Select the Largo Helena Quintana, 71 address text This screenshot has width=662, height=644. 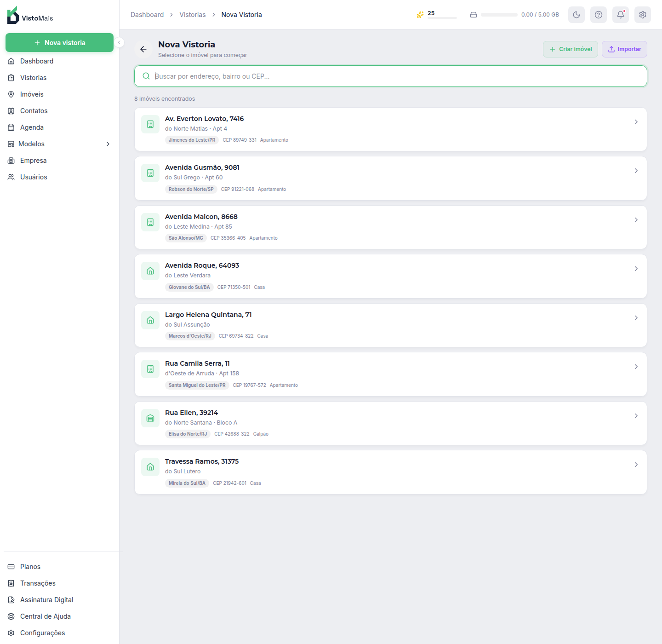click(x=208, y=315)
